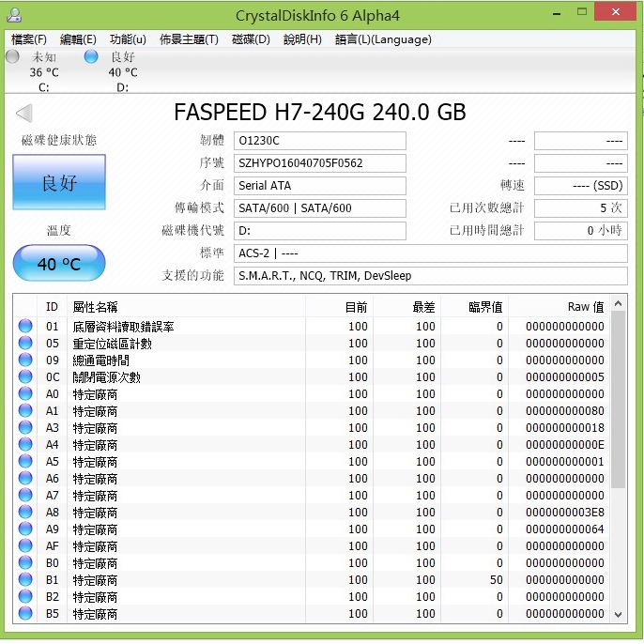The width and height of the screenshot is (644, 644).
Task: Click the status orb of row B1
Action: tap(25, 579)
